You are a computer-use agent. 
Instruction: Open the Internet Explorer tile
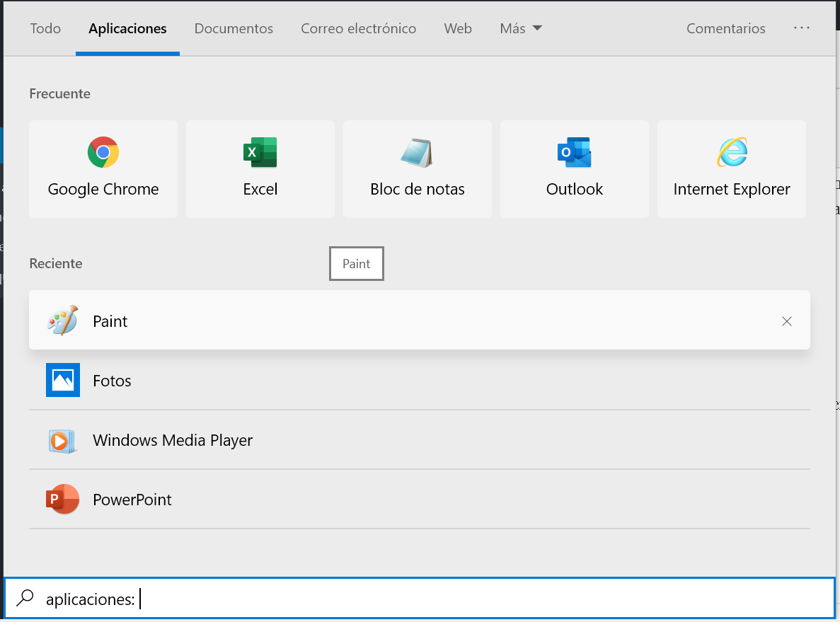(731, 168)
